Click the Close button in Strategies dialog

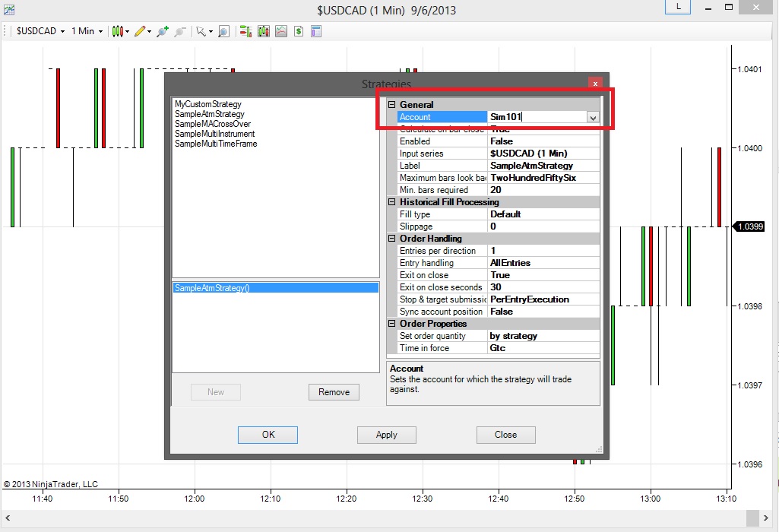coord(505,435)
